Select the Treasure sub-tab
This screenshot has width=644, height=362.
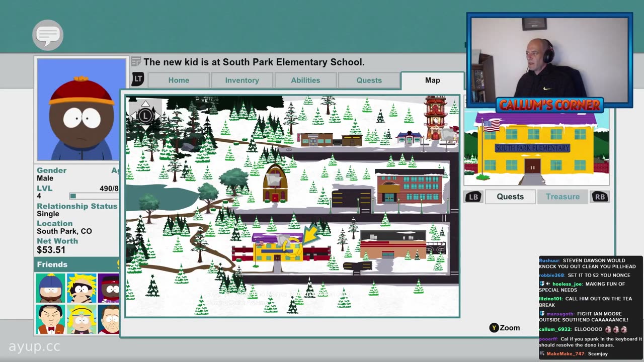click(x=562, y=197)
